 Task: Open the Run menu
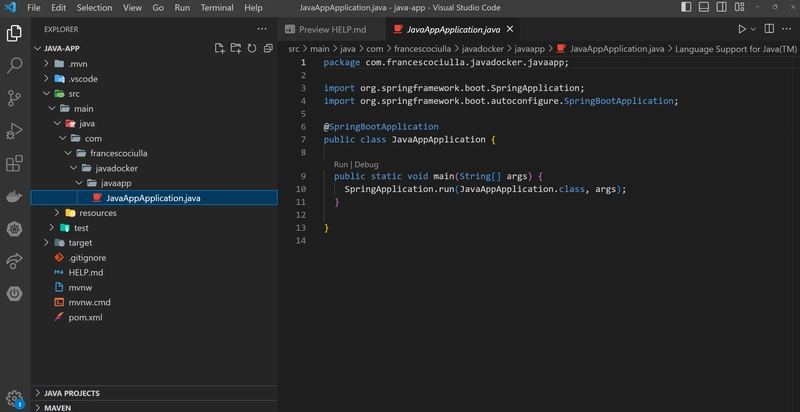(182, 8)
